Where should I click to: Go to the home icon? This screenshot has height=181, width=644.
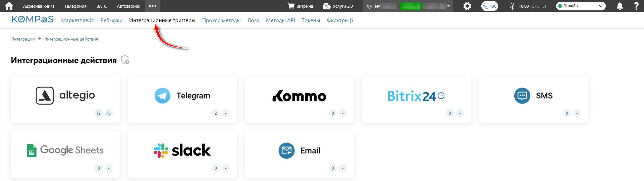point(9,6)
